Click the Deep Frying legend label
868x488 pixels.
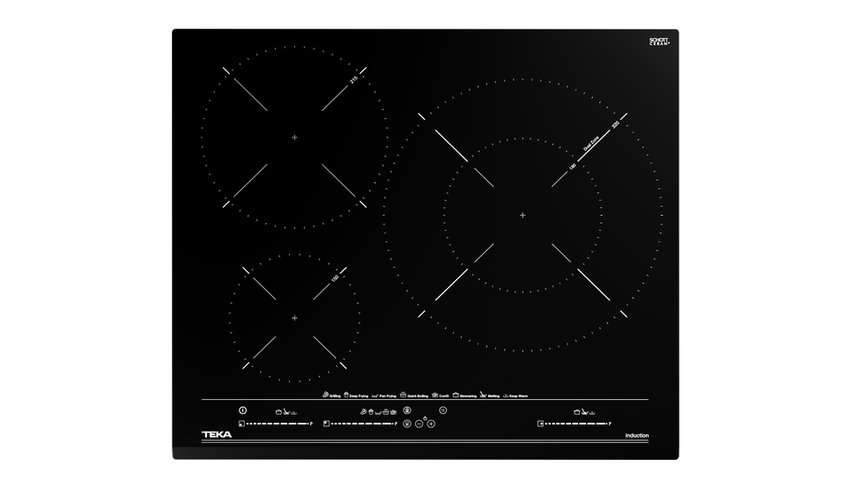pos(359,396)
